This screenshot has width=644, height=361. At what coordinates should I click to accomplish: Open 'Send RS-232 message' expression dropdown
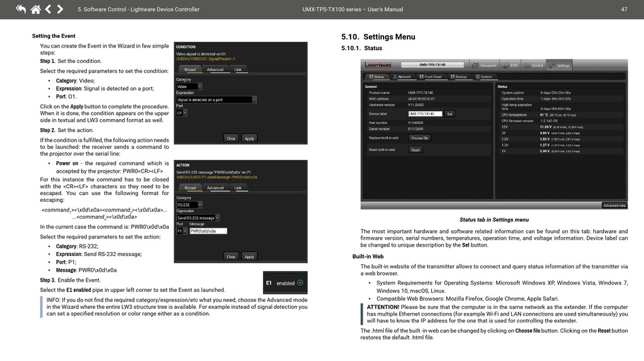click(197, 218)
